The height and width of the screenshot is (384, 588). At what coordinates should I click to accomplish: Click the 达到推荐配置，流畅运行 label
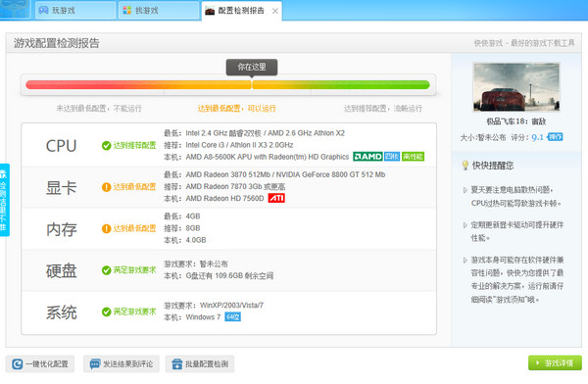[x=382, y=109]
